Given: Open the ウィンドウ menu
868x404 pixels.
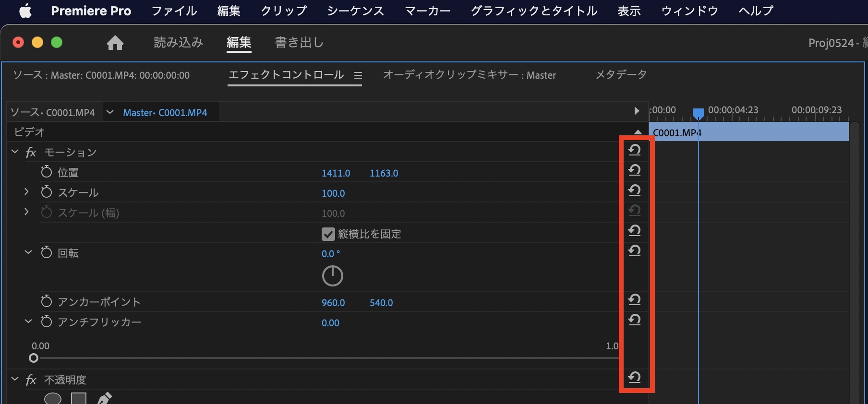Looking at the screenshot, I should coord(690,11).
